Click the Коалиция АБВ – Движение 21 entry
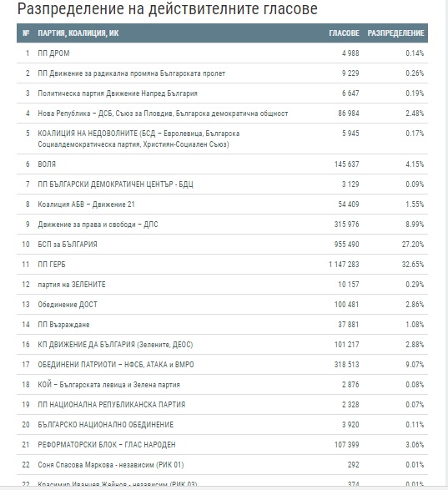 point(86,205)
